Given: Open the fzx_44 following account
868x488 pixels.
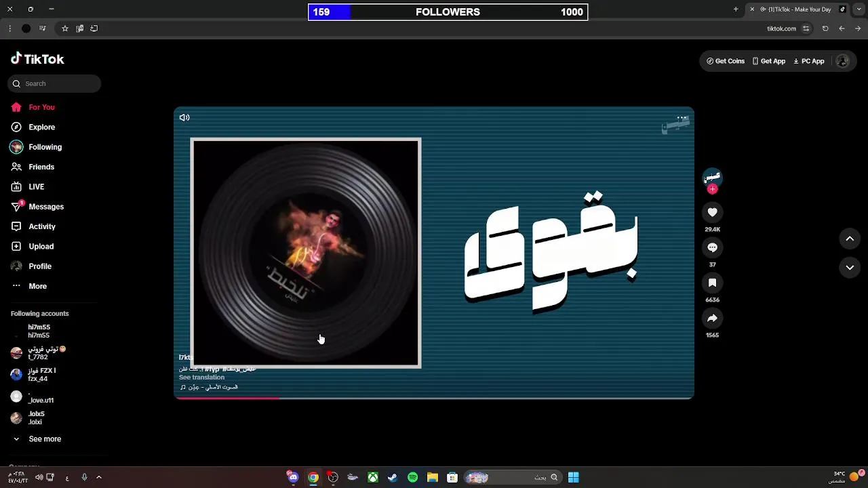Looking at the screenshot, I should [x=33, y=375].
